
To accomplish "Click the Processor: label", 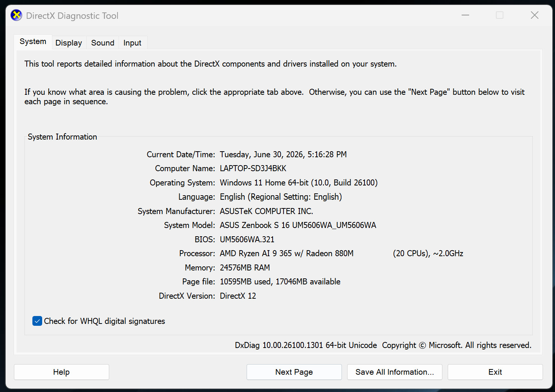I will [x=197, y=254].
